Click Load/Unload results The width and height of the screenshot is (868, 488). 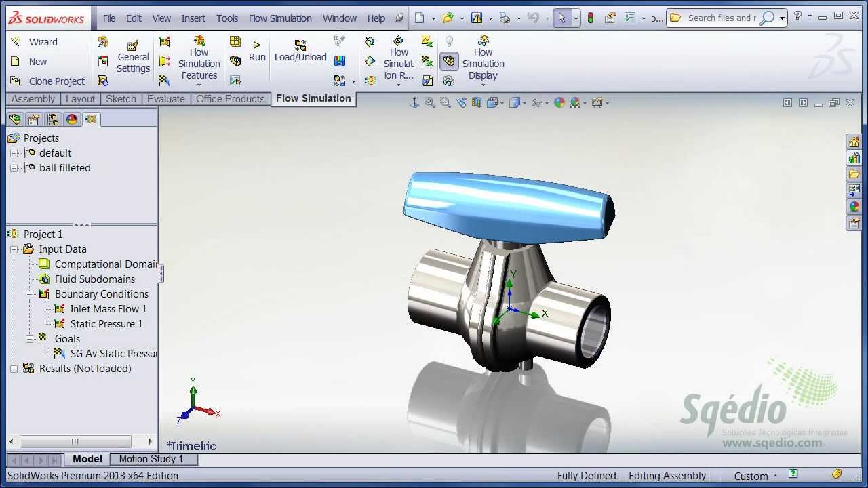tap(300, 52)
